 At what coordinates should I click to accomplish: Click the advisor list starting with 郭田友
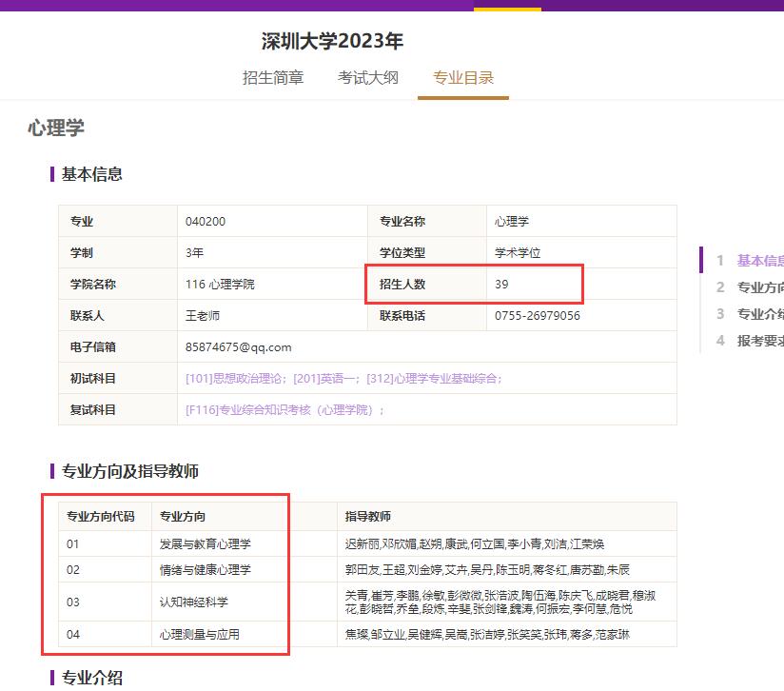tap(487, 570)
